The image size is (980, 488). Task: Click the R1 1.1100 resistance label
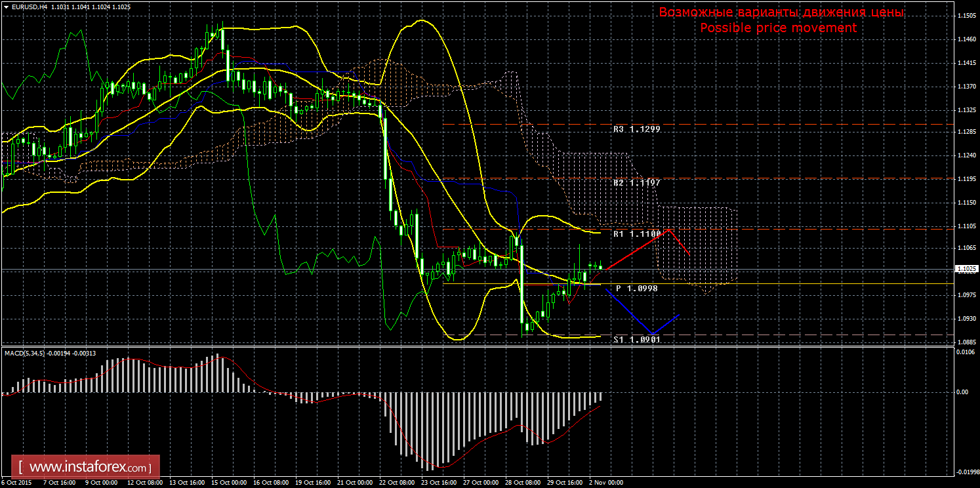[636, 234]
